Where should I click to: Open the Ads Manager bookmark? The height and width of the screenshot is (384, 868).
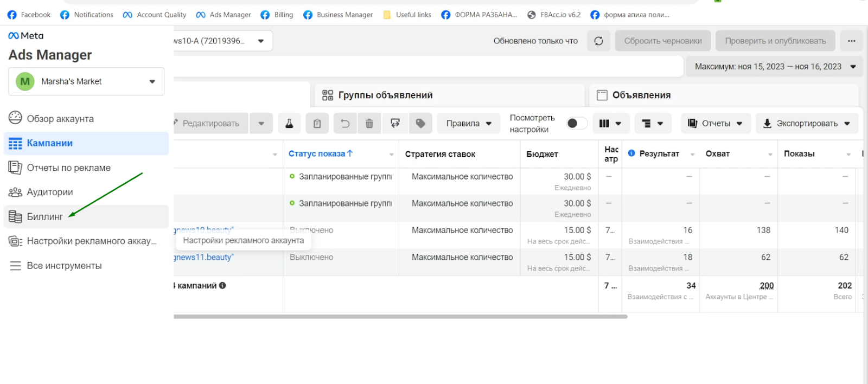[x=224, y=15]
